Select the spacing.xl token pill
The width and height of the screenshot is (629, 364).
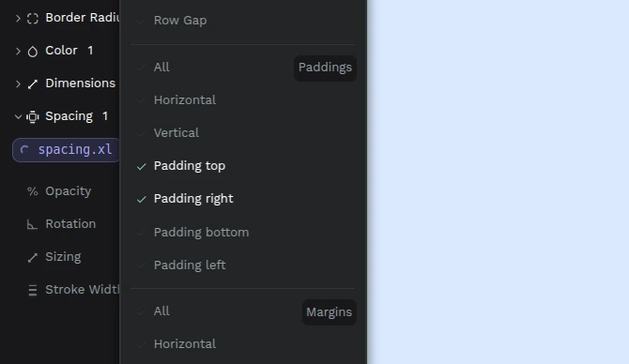(67, 150)
